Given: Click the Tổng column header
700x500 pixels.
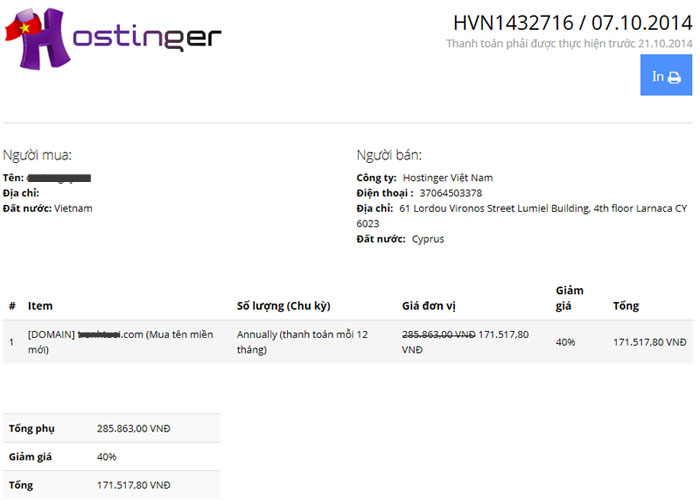Looking at the screenshot, I should (x=625, y=306).
